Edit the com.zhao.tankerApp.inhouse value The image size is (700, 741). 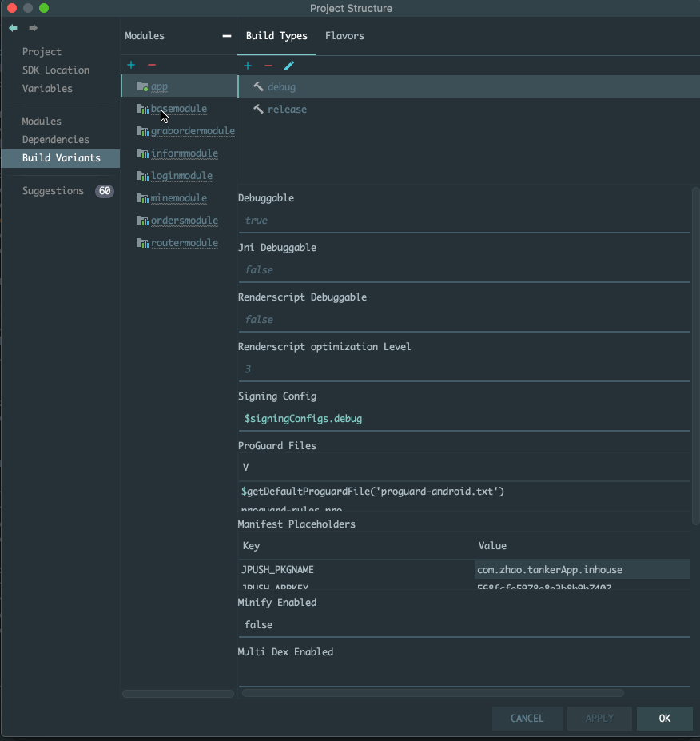[x=583, y=569]
